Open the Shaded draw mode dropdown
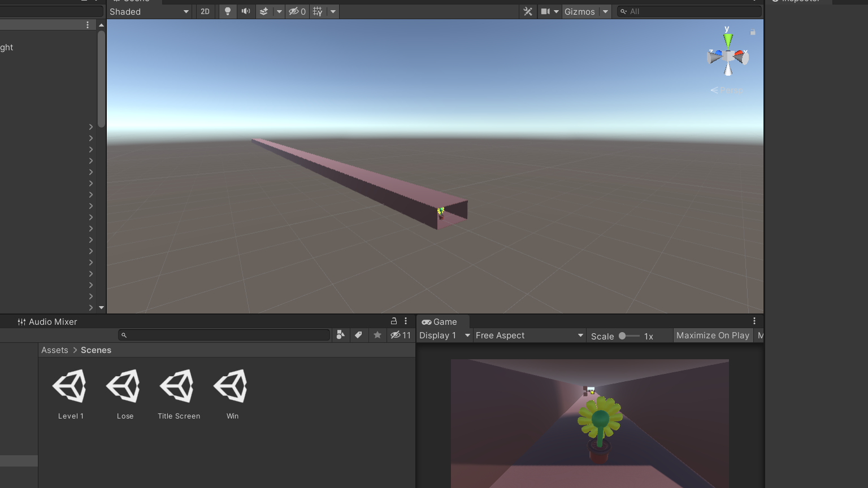 coord(150,11)
